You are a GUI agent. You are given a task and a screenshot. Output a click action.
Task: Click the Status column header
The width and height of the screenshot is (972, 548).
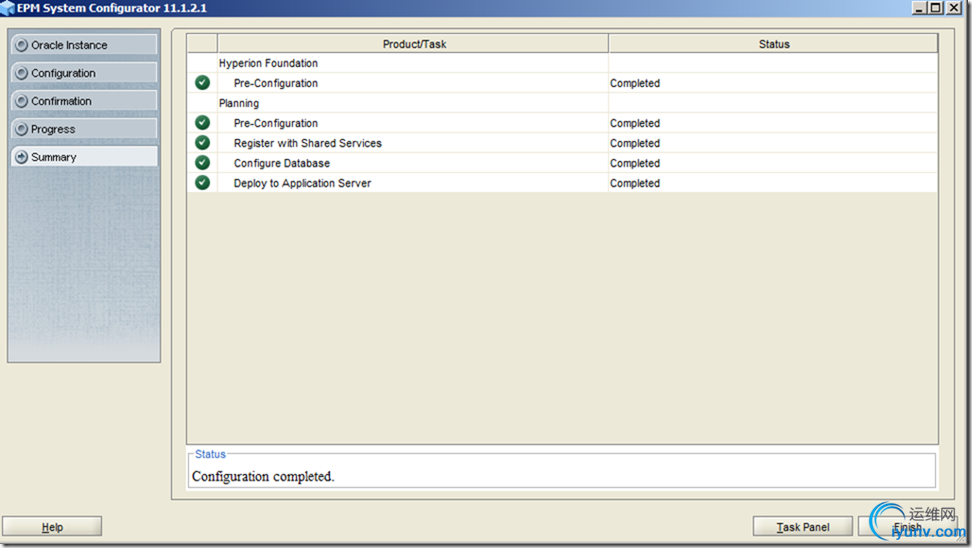point(774,44)
